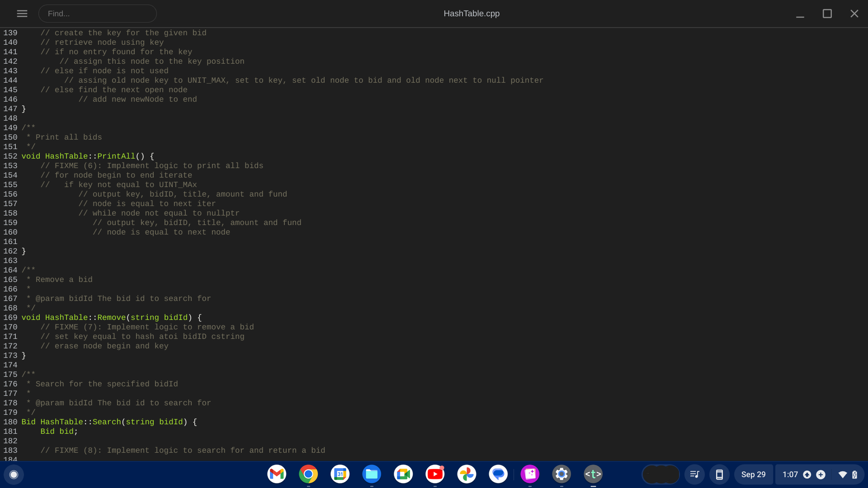Start Google Meet from the shelf

pos(403,474)
